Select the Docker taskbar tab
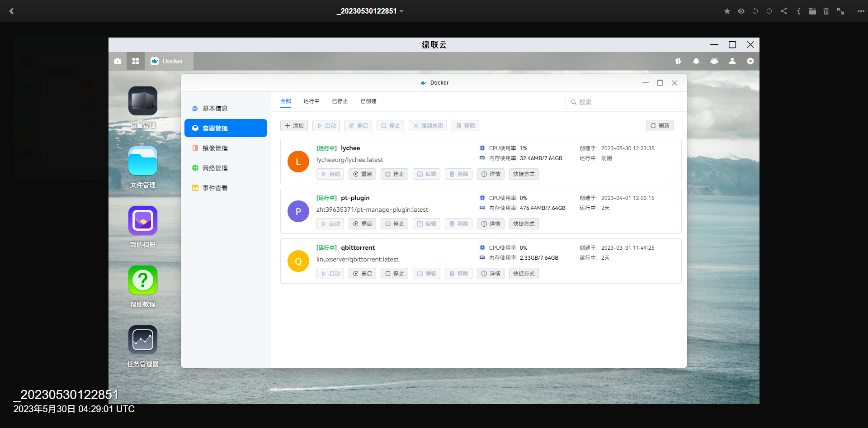This screenshot has width=868, height=428. 169,61
